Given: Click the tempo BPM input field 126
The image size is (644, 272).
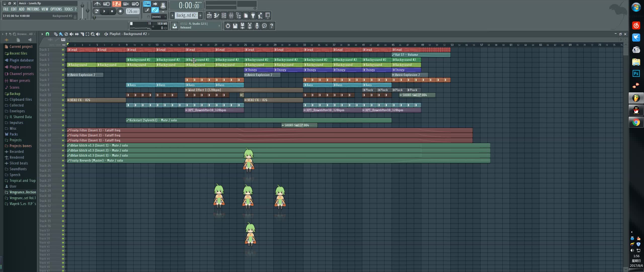Looking at the screenshot, I should [x=133, y=11].
